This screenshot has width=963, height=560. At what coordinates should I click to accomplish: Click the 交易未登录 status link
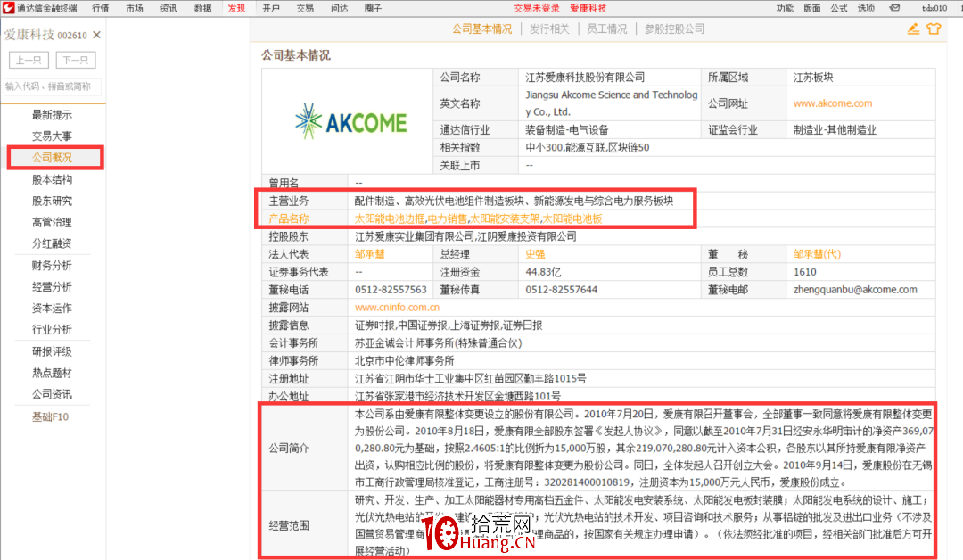(x=537, y=8)
